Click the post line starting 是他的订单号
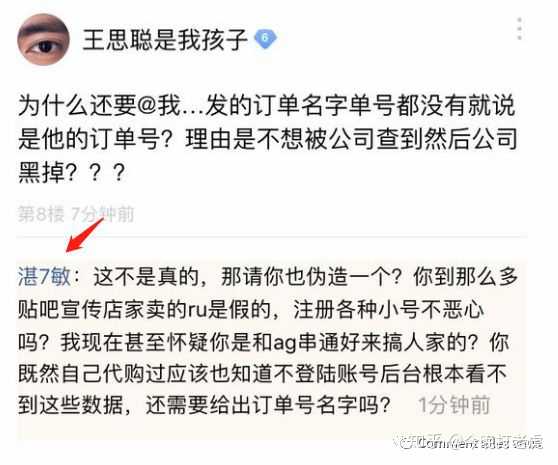Viewport: 558px width, 465px height. (x=268, y=139)
